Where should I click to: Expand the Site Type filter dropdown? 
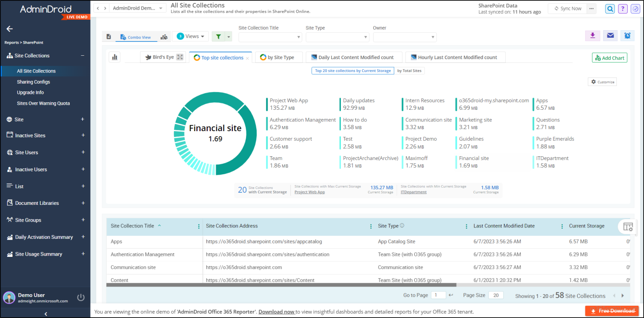(x=337, y=37)
